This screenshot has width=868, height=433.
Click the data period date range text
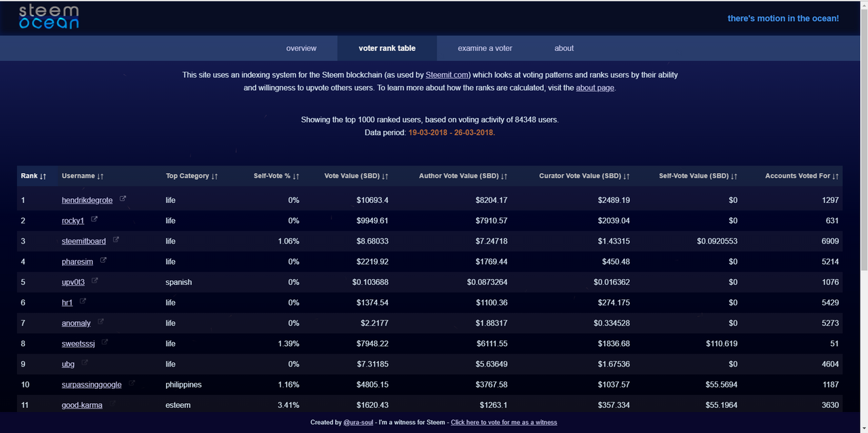[x=452, y=132]
